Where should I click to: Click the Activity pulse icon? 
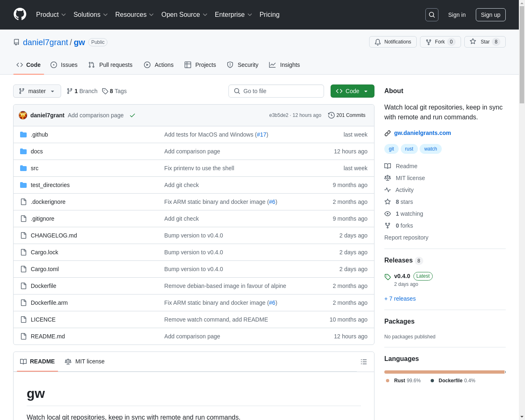388,190
